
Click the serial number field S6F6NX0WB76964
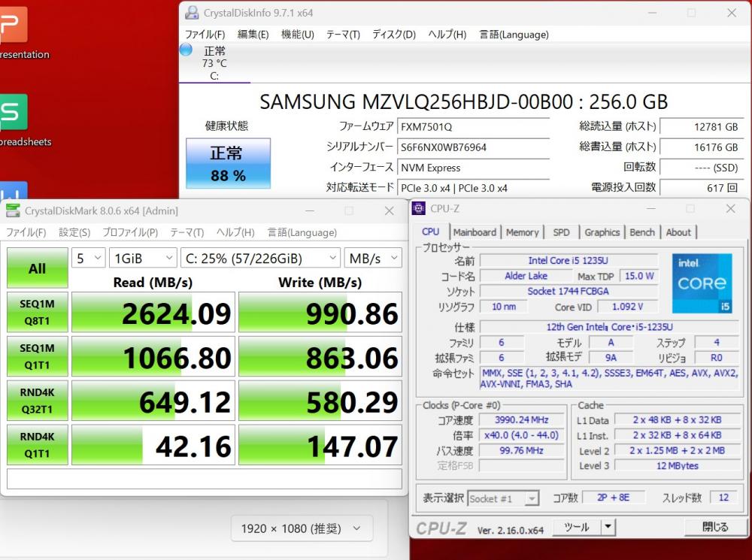[473, 147]
